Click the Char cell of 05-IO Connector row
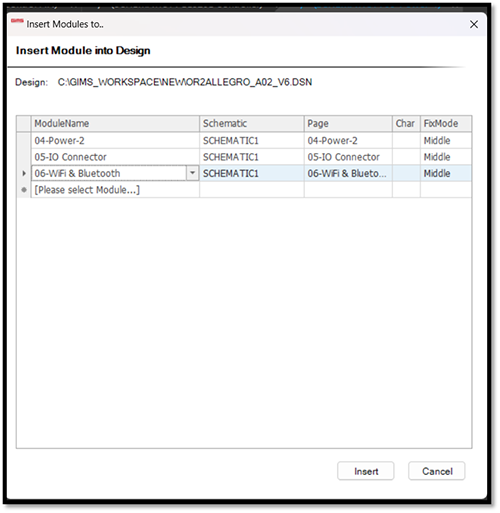500x513 pixels. [x=406, y=157]
